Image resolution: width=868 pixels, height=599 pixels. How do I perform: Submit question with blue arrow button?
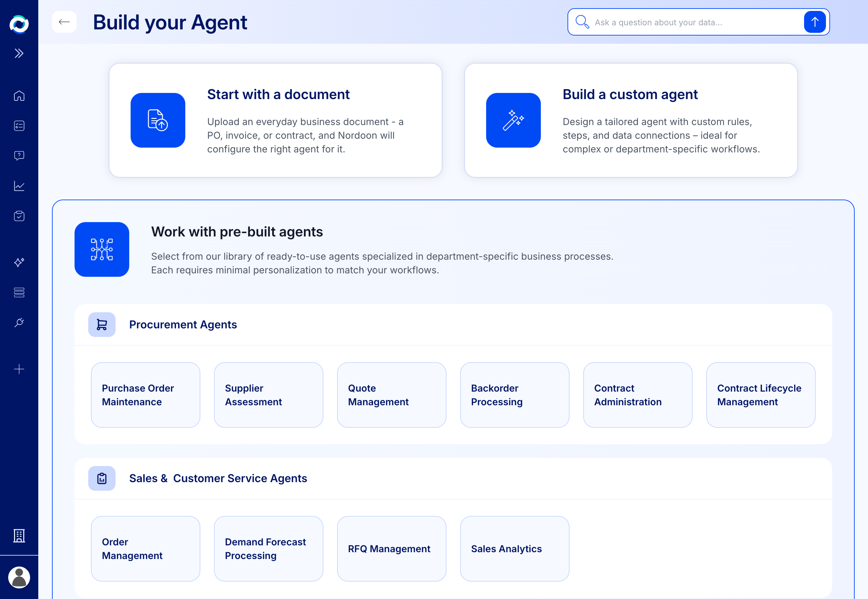click(814, 22)
